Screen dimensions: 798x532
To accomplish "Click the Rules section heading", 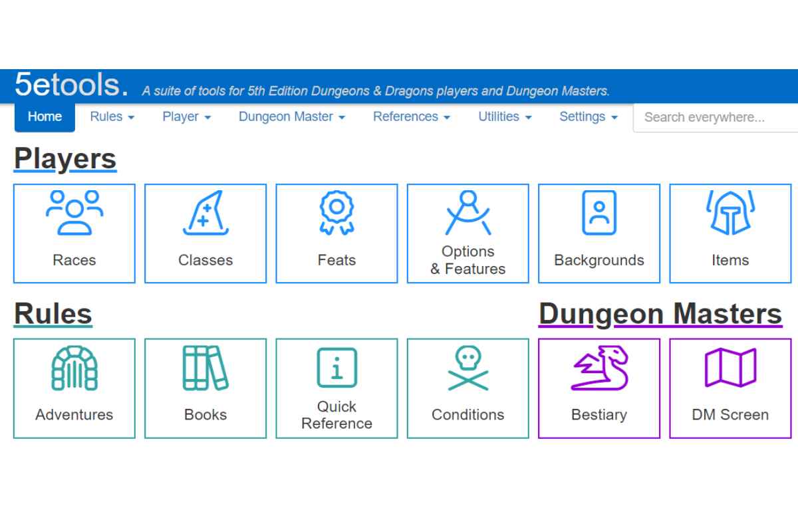I will click(53, 314).
